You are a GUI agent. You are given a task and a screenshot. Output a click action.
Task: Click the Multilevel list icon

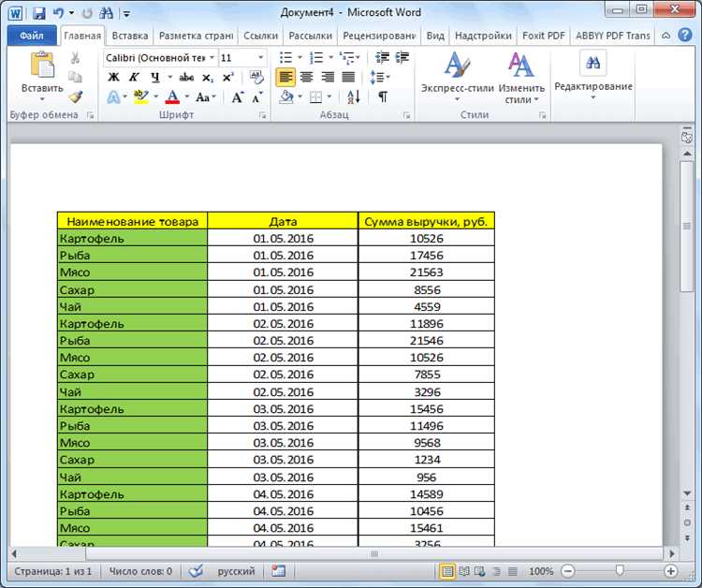(346, 58)
